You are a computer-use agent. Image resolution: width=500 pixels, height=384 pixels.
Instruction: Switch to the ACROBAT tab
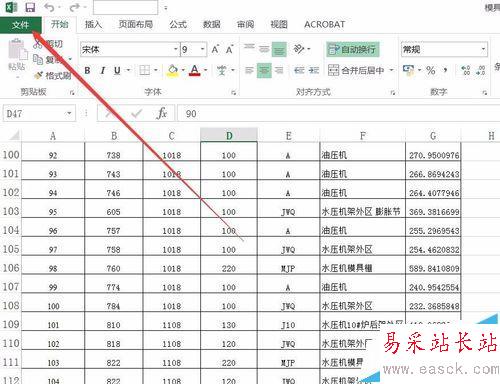[324, 24]
